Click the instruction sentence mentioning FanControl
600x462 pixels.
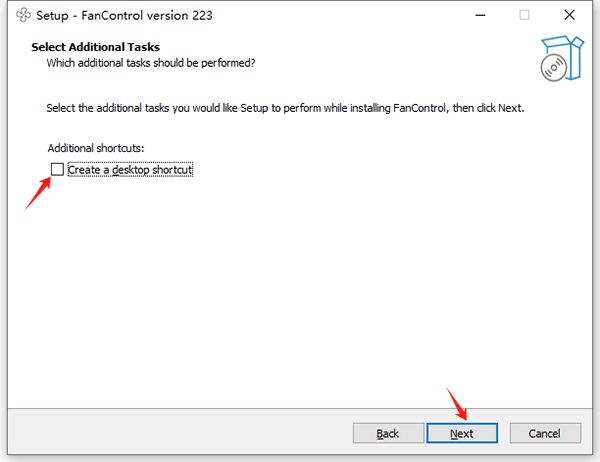[285, 107]
